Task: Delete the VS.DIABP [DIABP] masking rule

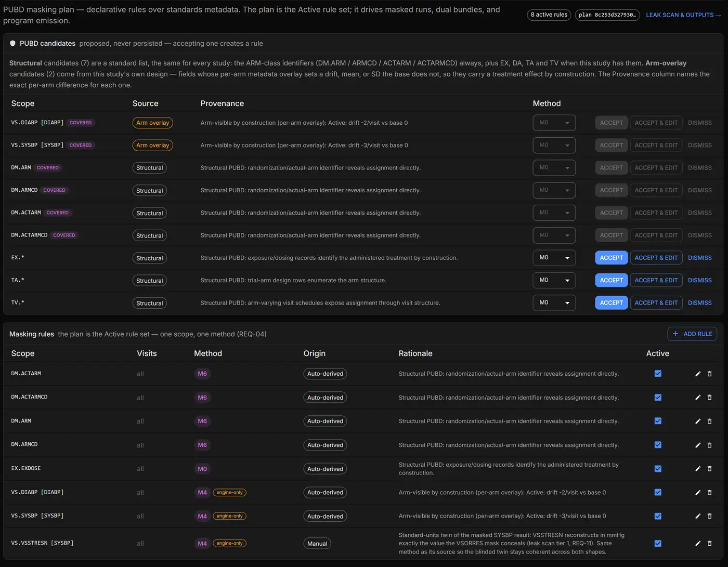Action: [709, 492]
